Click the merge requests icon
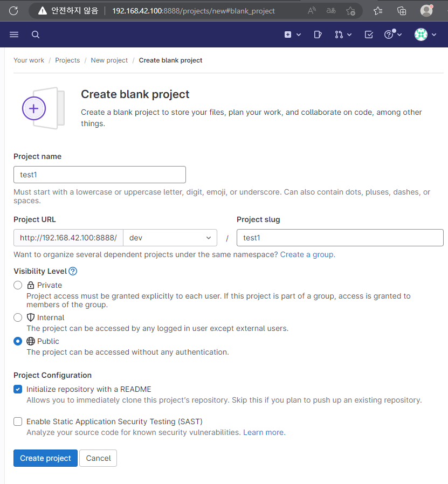This screenshot has width=448, height=484. click(339, 34)
